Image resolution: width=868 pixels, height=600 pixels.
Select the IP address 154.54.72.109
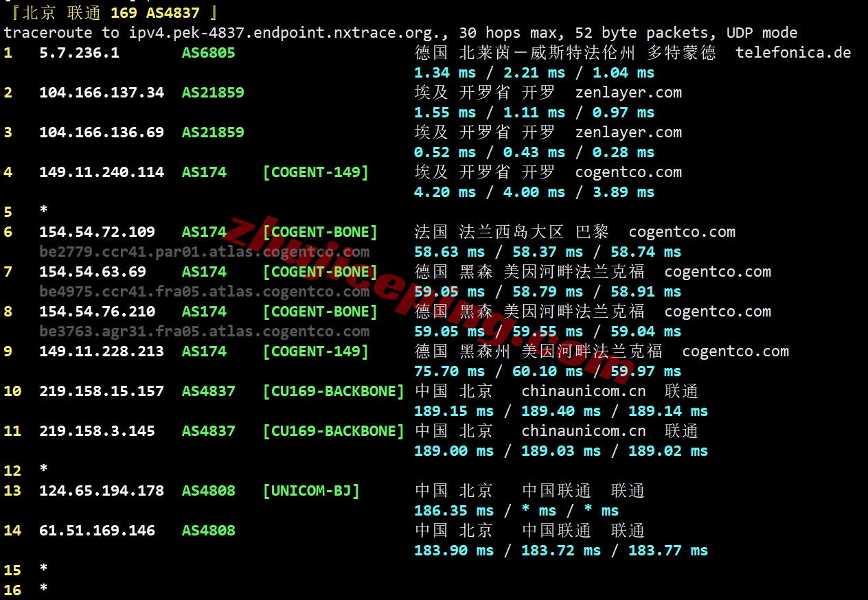point(97,232)
